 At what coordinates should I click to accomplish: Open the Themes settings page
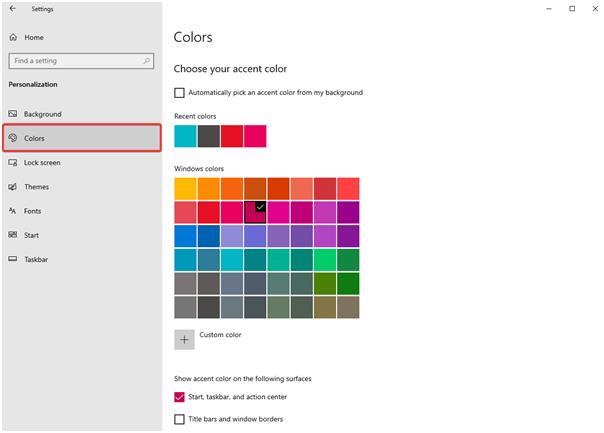coord(37,187)
